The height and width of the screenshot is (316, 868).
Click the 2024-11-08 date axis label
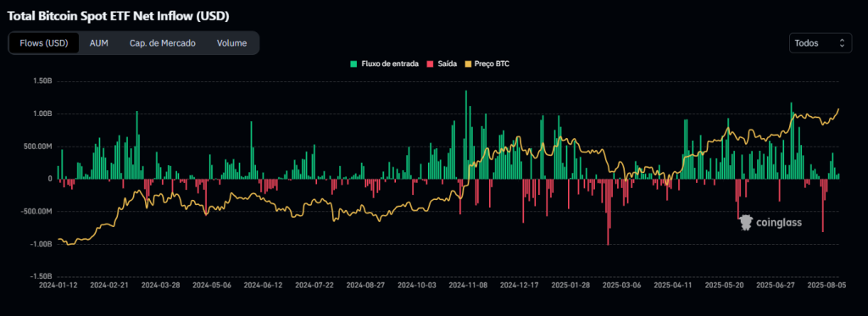pos(468,286)
